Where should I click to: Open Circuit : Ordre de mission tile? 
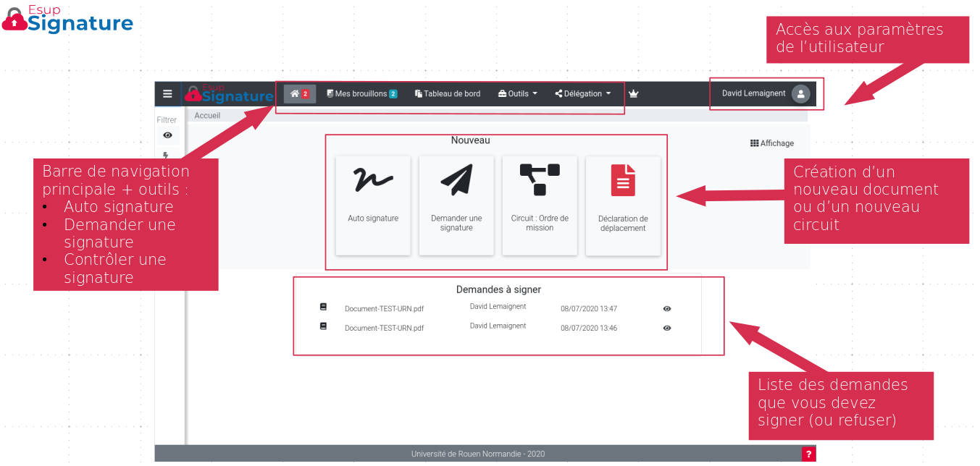540,205
